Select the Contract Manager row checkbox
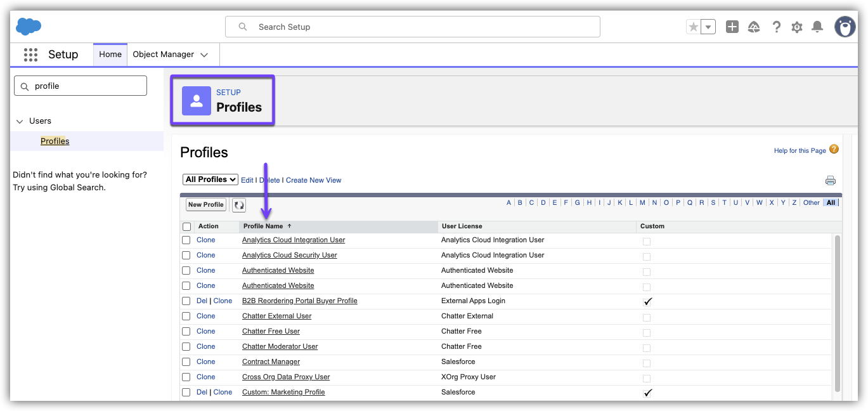 [186, 362]
